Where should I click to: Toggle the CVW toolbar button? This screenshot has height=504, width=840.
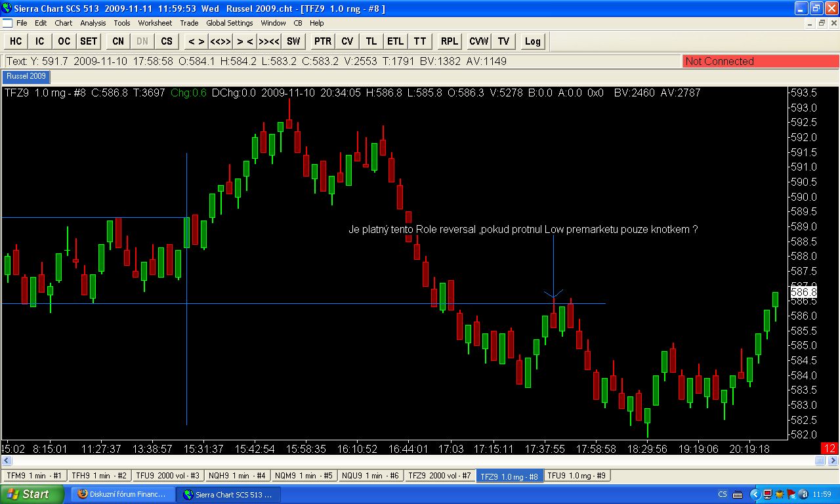(x=479, y=41)
